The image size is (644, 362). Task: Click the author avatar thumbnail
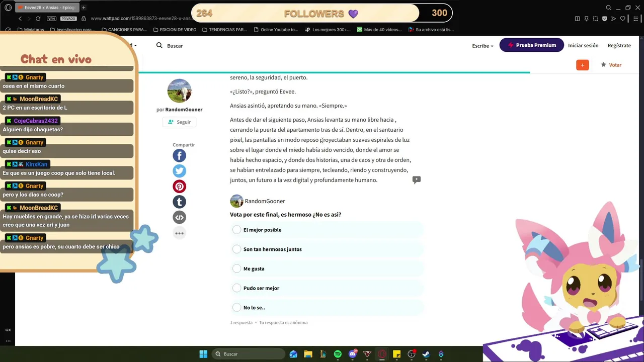click(179, 91)
